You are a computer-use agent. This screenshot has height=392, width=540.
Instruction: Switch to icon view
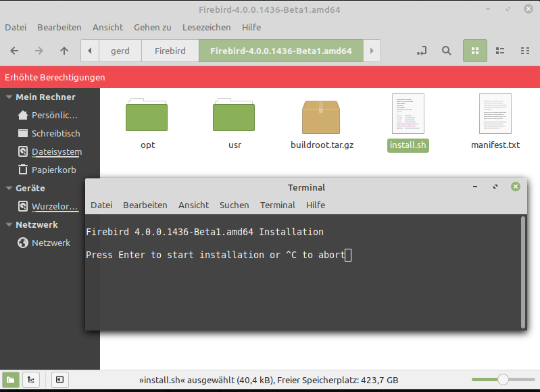tap(475, 51)
